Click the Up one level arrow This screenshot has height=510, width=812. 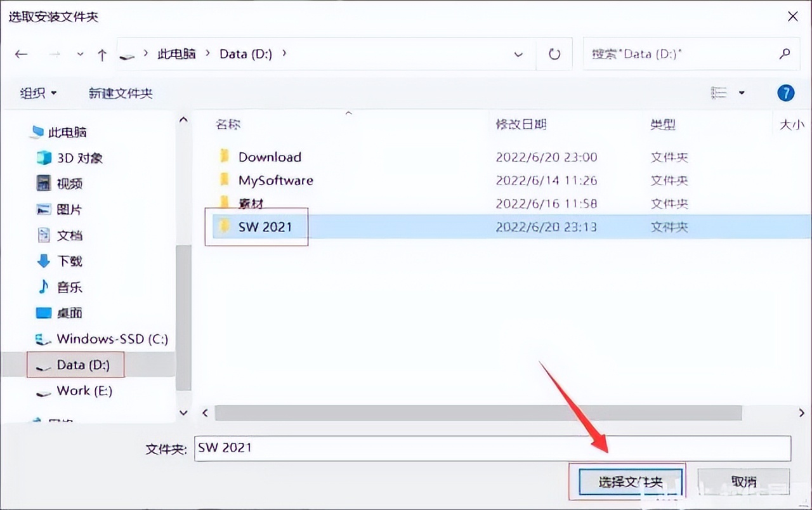(102, 54)
